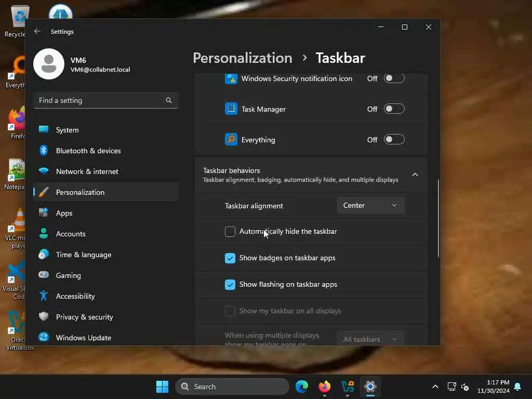Open the Windows Start button

click(162, 387)
